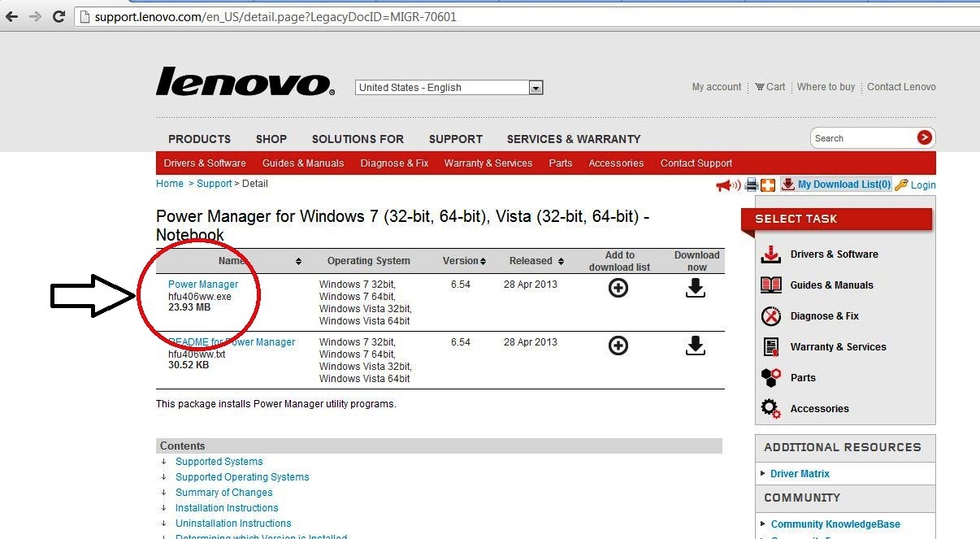Open SHOP main menu
Screen dimensions: 980x539
coord(271,139)
